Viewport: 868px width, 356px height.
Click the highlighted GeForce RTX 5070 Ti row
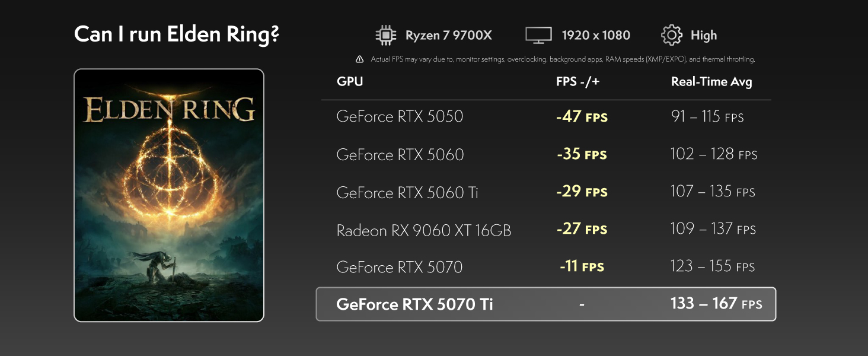point(546,304)
